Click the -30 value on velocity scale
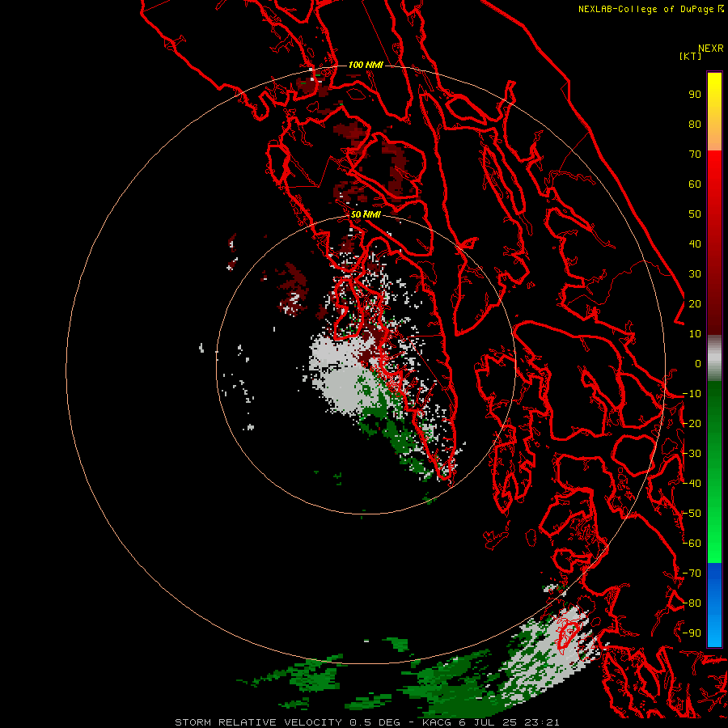728x728 pixels. tap(692, 454)
